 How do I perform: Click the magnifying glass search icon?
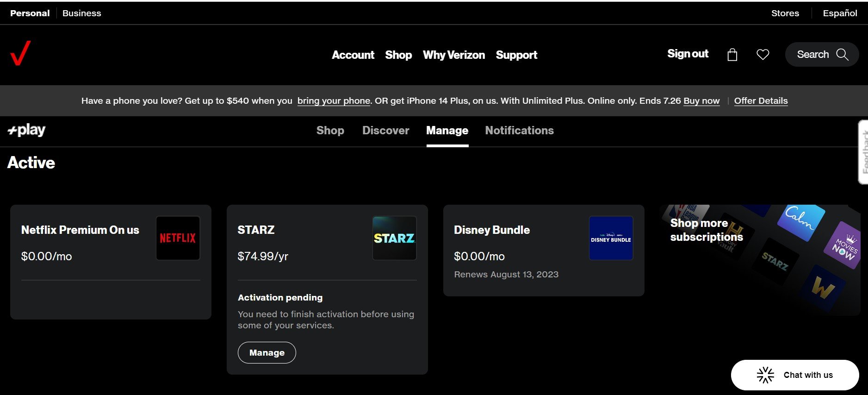[x=842, y=55]
